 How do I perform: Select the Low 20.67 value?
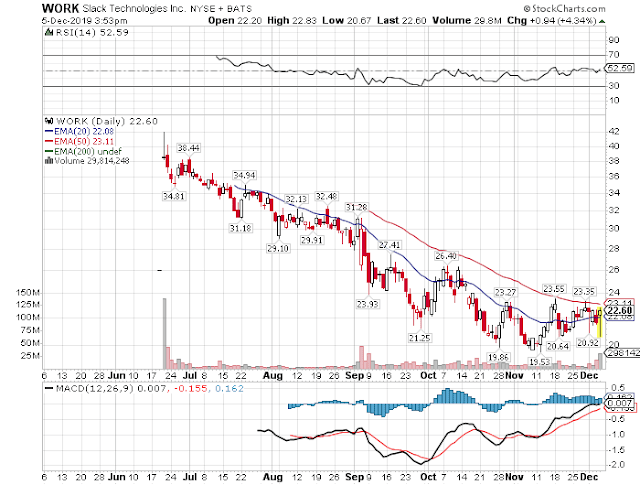[347, 20]
